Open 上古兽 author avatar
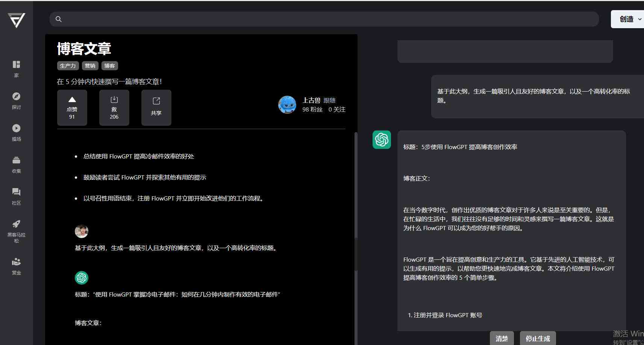Screen dimensions: 644x345 pyautogui.click(x=287, y=105)
